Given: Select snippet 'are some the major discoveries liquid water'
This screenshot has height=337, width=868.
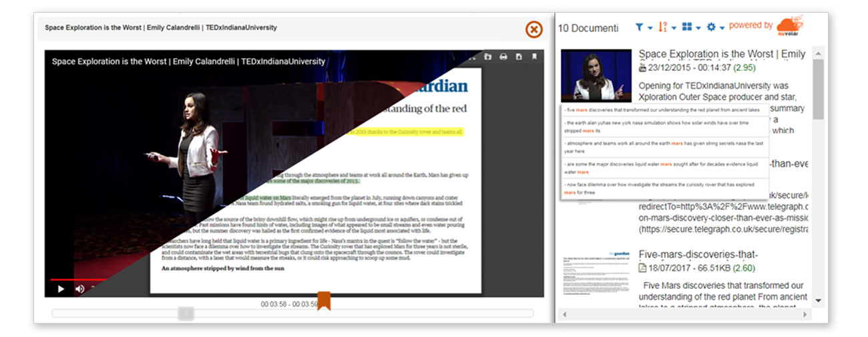Looking at the screenshot, I should pyautogui.click(x=665, y=168).
